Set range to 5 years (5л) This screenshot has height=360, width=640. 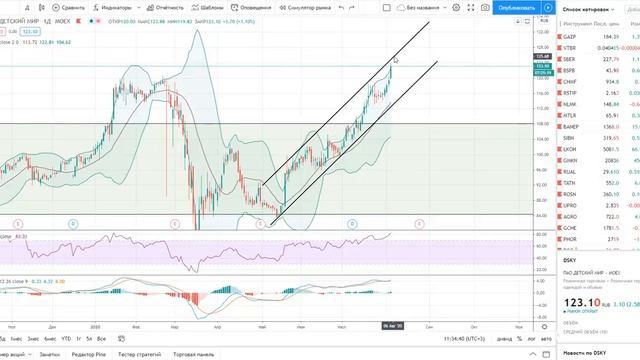point(89,339)
